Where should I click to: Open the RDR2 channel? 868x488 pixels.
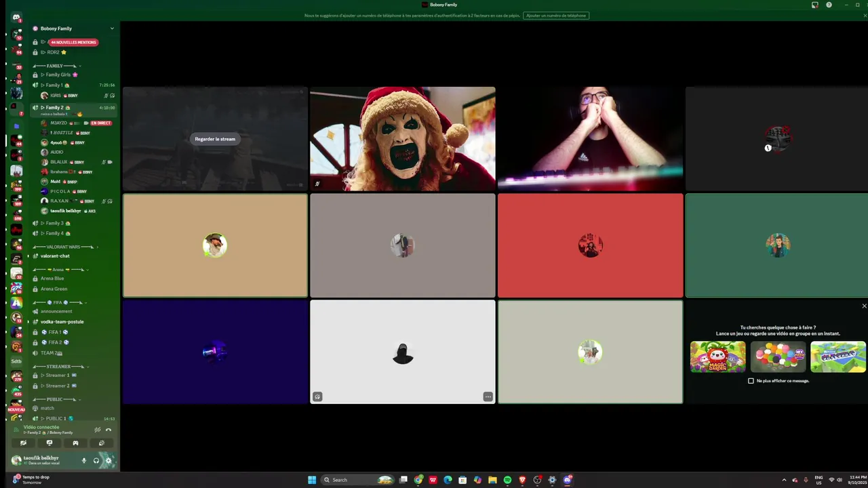tap(73, 52)
